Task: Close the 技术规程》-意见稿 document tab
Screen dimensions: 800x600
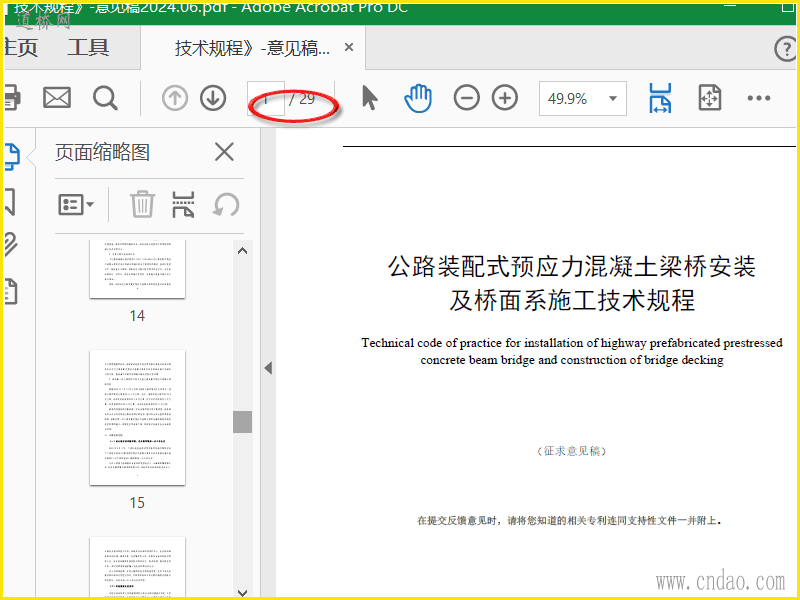Action: (349, 47)
